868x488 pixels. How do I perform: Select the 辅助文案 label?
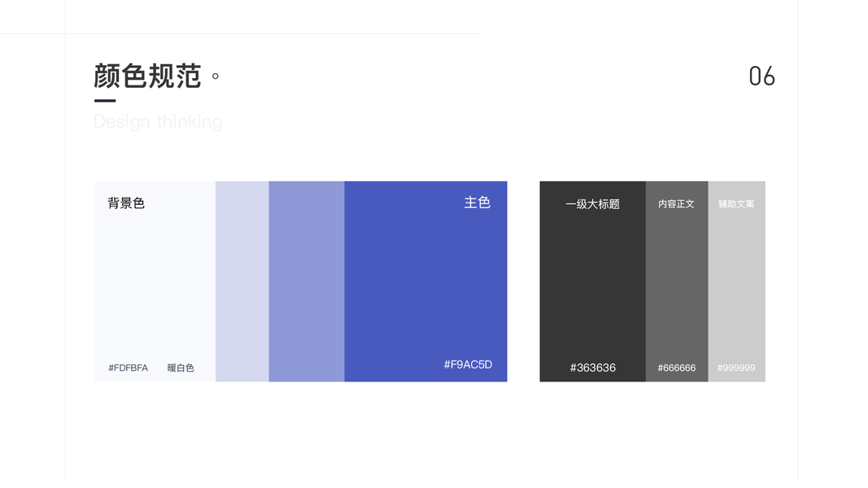736,204
